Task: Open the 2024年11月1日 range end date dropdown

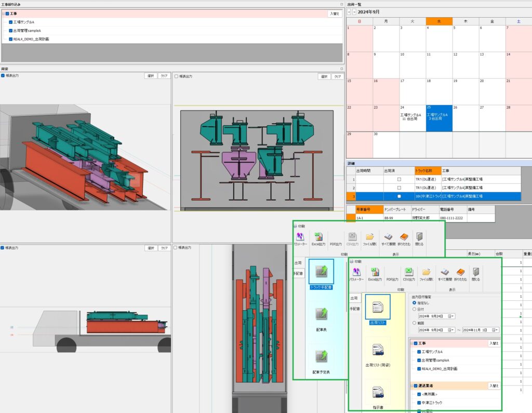Action: coord(496,330)
